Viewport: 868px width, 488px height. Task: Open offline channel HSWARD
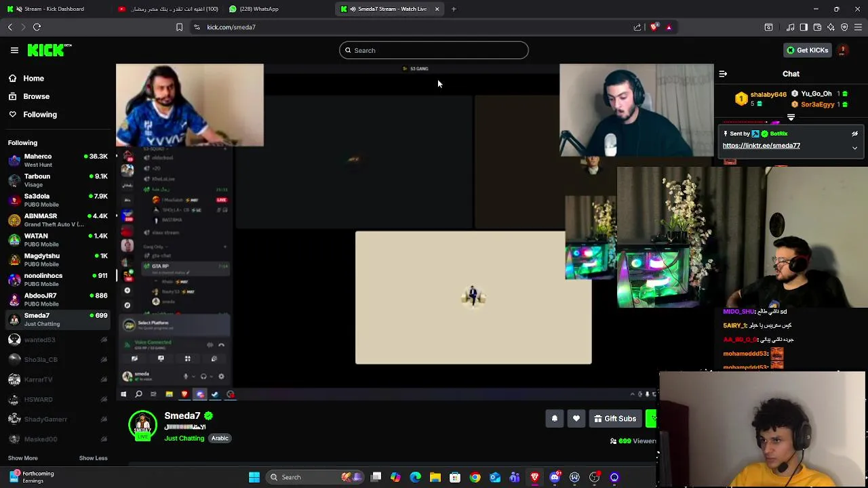58,399
